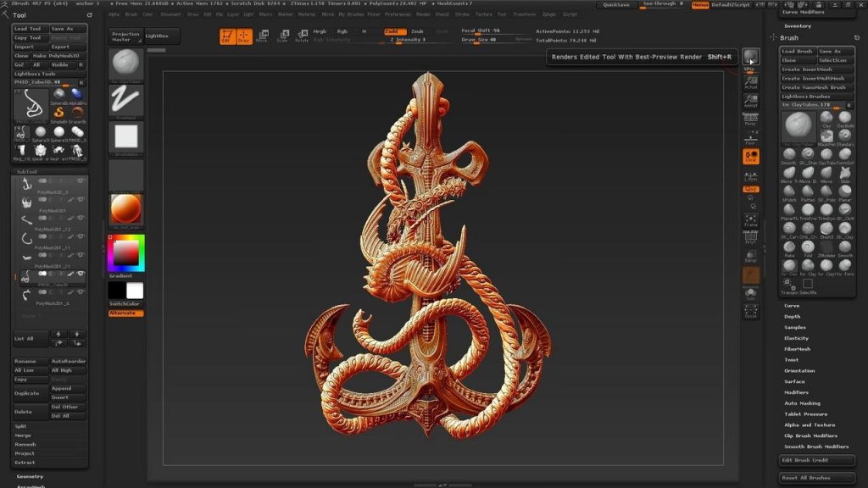Viewport: 868px width, 488px height.
Task: Select the Move transform tool
Action: click(263, 36)
